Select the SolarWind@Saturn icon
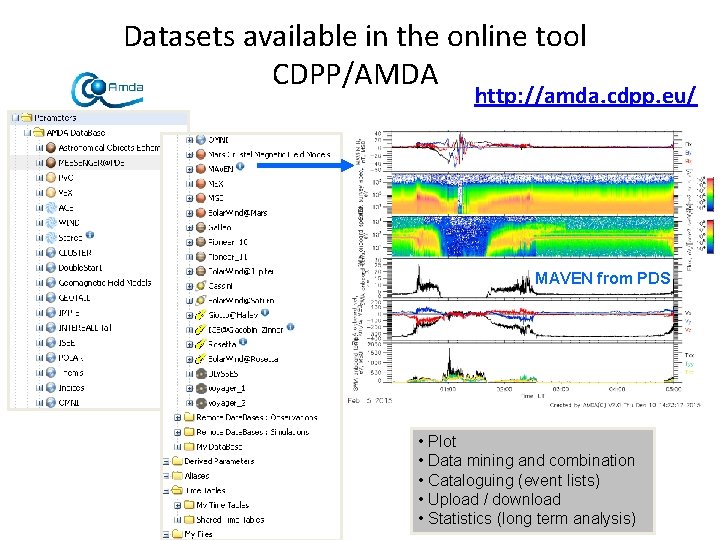This screenshot has height=540, width=720. point(201,300)
